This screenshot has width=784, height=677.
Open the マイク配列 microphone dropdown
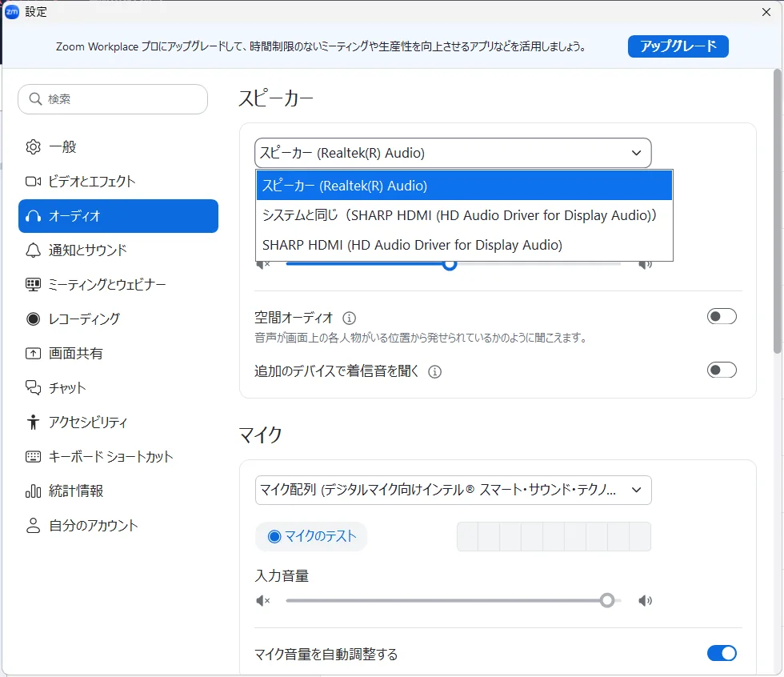[453, 490]
